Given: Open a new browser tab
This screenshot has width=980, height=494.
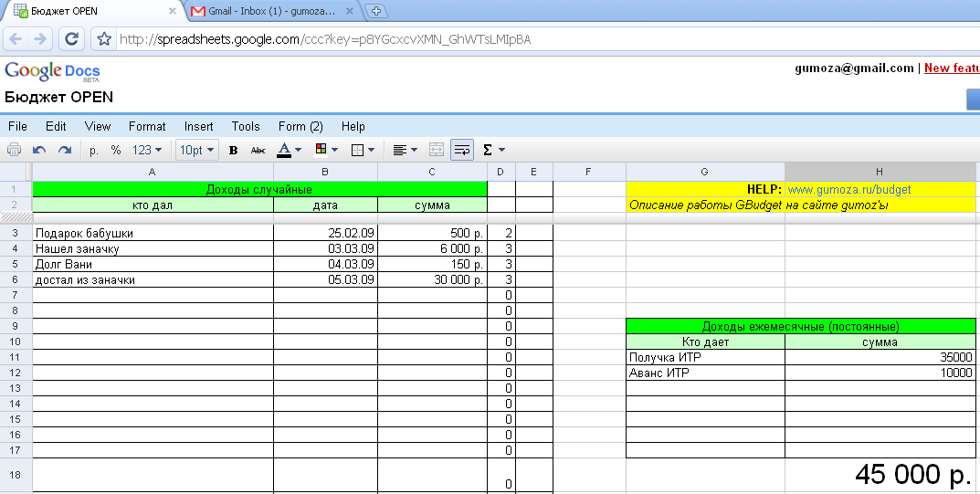Looking at the screenshot, I should [x=375, y=11].
